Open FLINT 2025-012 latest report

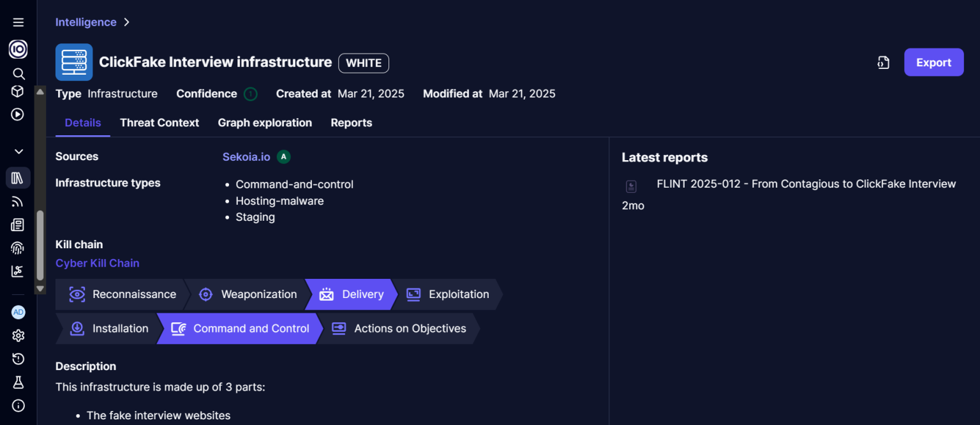(806, 184)
